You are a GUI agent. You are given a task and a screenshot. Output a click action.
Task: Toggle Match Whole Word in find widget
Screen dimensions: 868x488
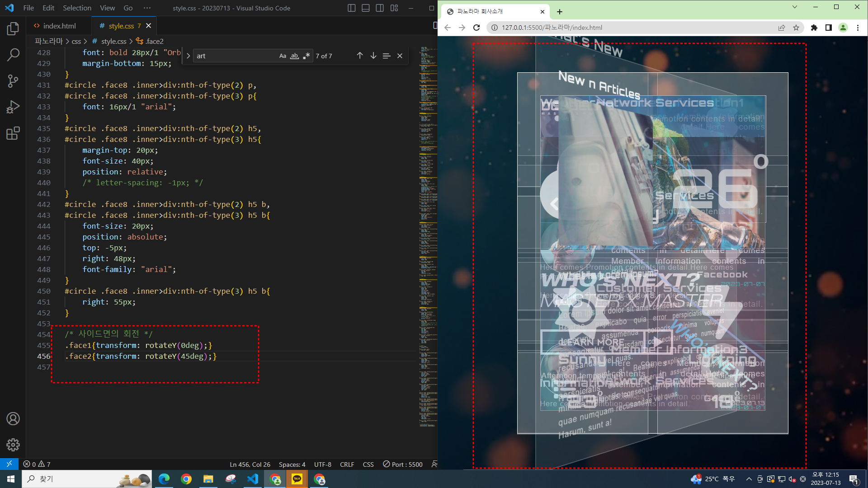coord(294,56)
